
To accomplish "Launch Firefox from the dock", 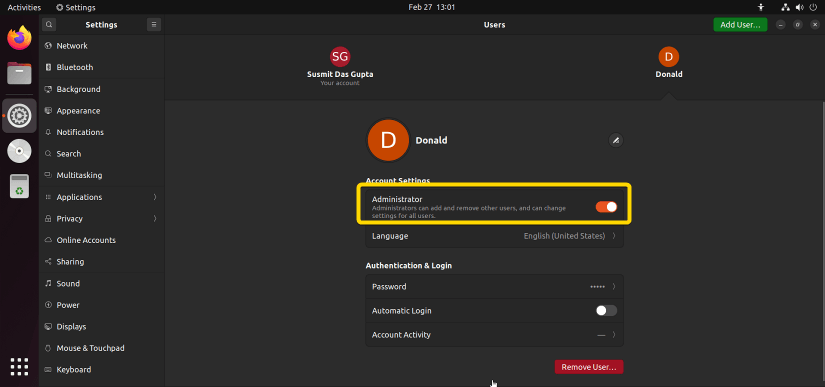I will [19, 38].
